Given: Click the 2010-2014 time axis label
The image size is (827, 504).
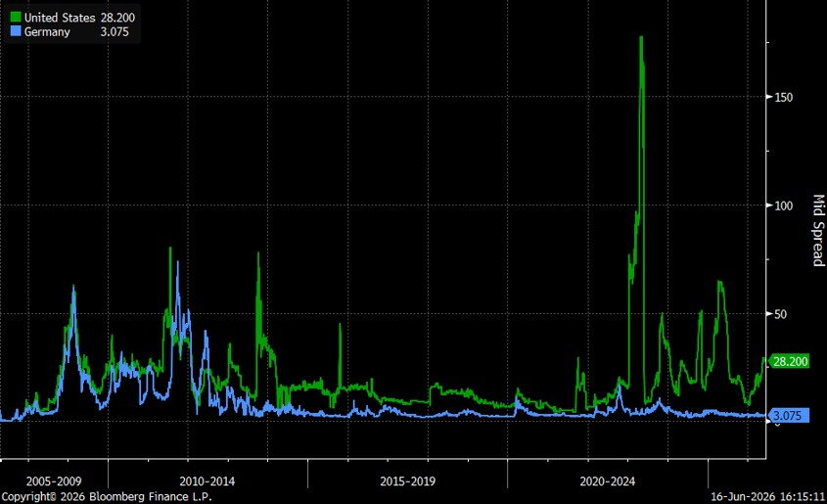Looking at the screenshot, I should 207,481.
